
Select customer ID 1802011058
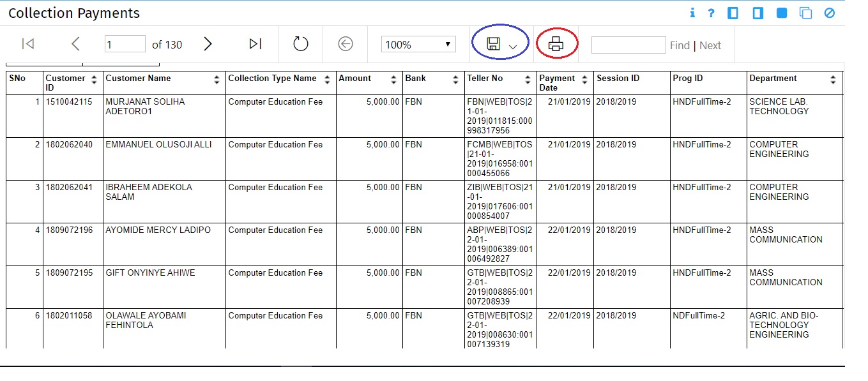tap(69, 316)
